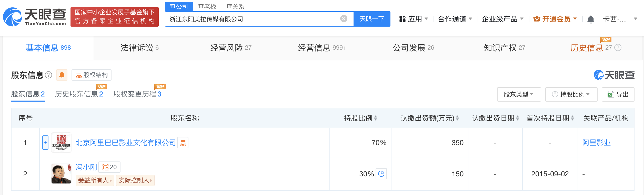644x195 pixels.
Task: Switch to the 公司发展 tab
Action: coord(413,48)
